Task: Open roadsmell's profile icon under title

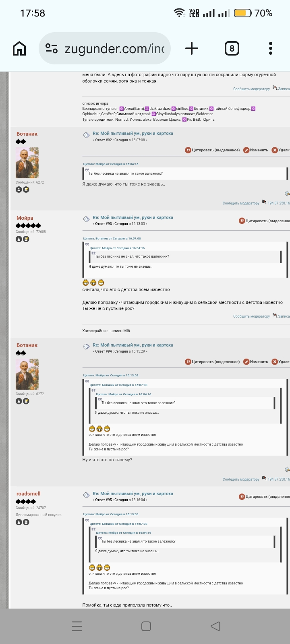Action: (19, 522)
